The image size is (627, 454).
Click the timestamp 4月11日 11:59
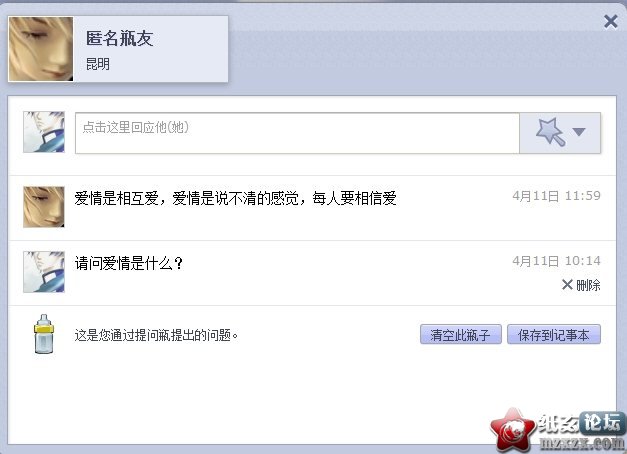click(557, 196)
